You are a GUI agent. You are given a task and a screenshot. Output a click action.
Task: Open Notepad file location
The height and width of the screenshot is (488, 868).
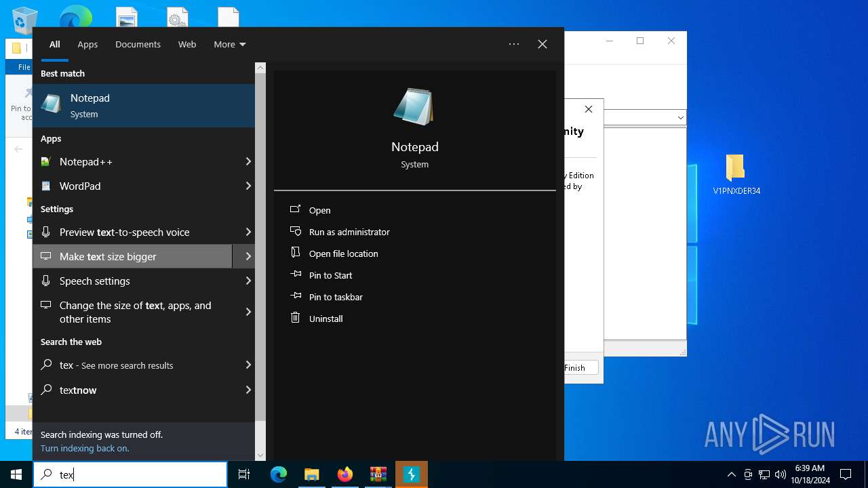(343, 253)
